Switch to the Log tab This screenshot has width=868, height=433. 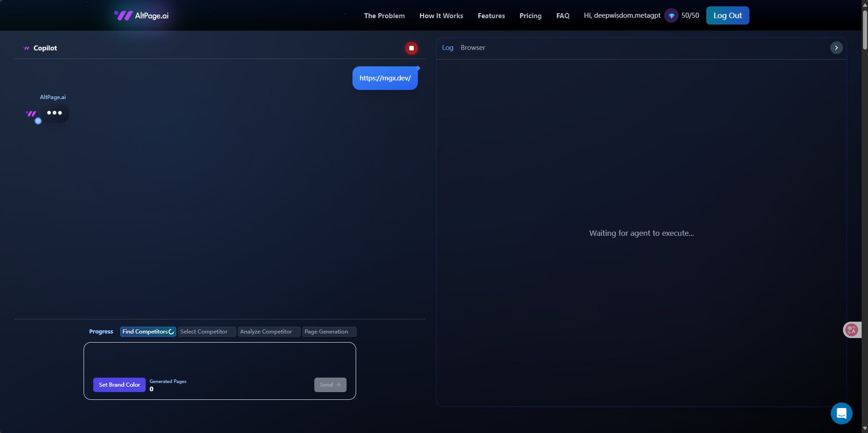pos(447,48)
